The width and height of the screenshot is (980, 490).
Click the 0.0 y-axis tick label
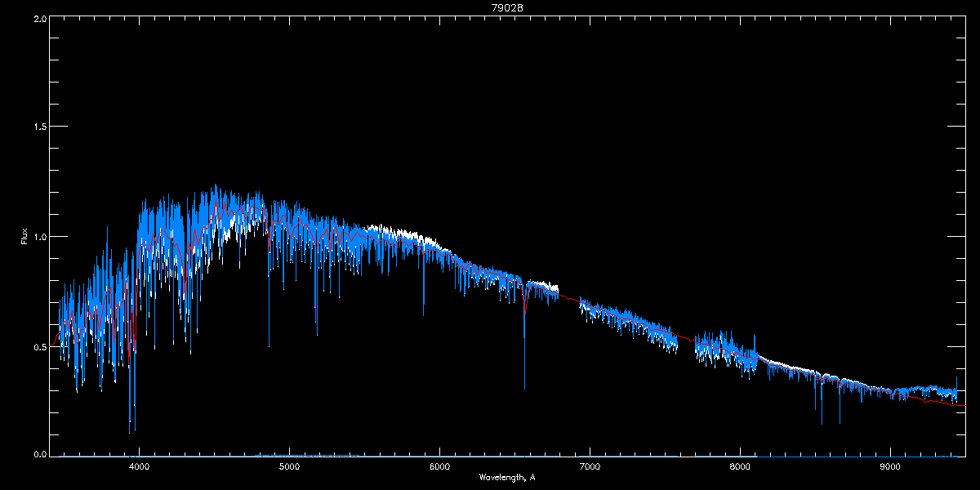[x=38, y=454]
